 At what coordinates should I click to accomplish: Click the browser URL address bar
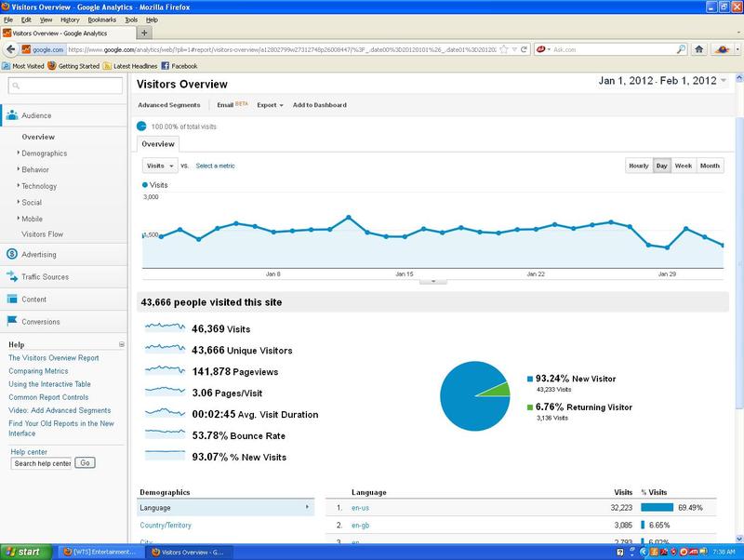[x=282, y=49]
